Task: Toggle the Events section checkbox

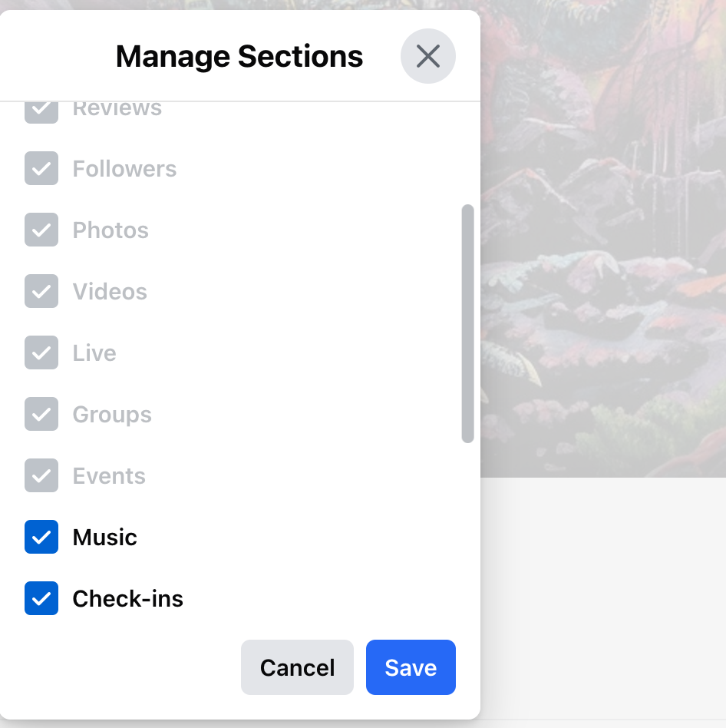Action: tap(41, 475)
